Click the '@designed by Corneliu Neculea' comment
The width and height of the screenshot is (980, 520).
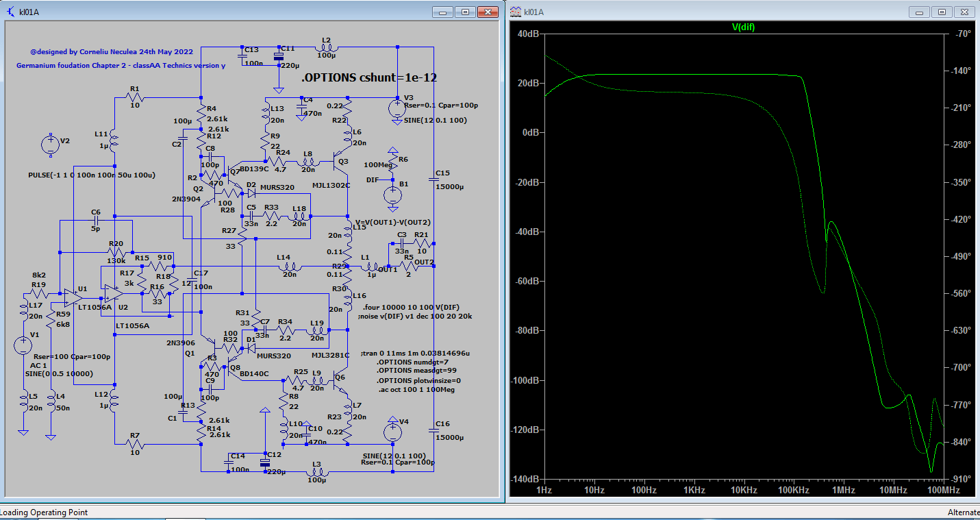112,51
